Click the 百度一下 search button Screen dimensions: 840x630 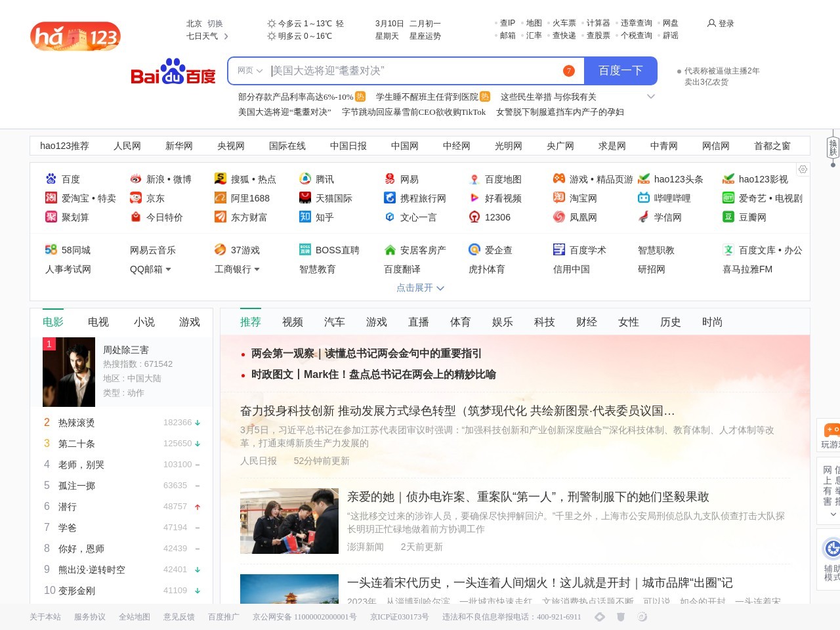coord(620,71)
